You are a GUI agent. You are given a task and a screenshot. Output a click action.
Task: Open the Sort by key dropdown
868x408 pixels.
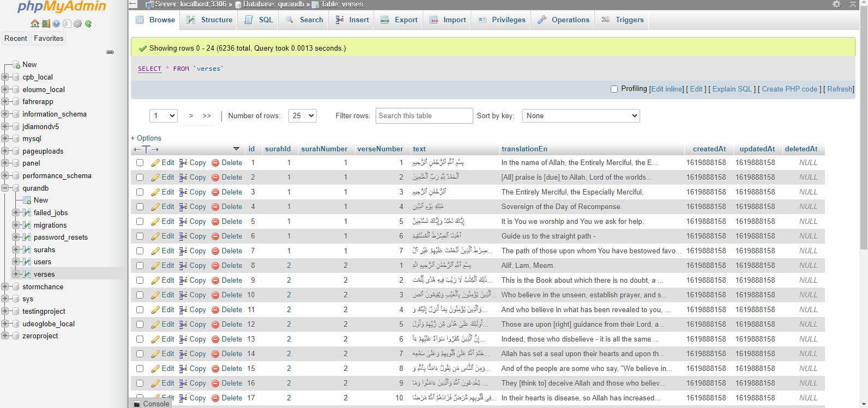point(581,115)
